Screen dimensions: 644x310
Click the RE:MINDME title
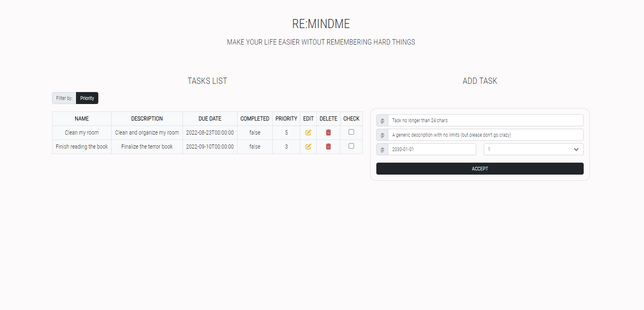pyautogui.click(x=321, y=24)
